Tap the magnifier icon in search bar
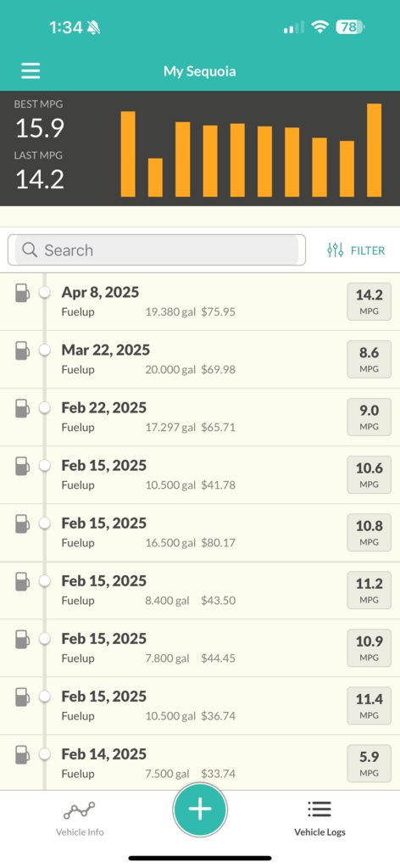400x868 pixels. tap(30, 250)
